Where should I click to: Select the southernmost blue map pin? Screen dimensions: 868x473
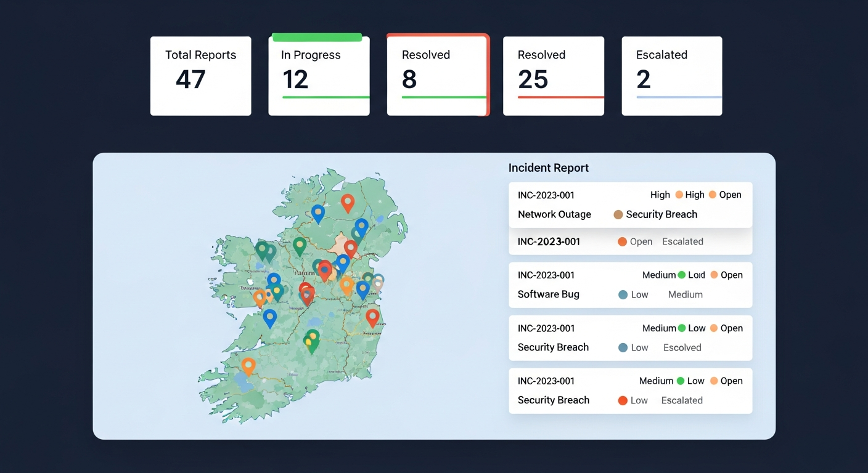click(269, 318)
